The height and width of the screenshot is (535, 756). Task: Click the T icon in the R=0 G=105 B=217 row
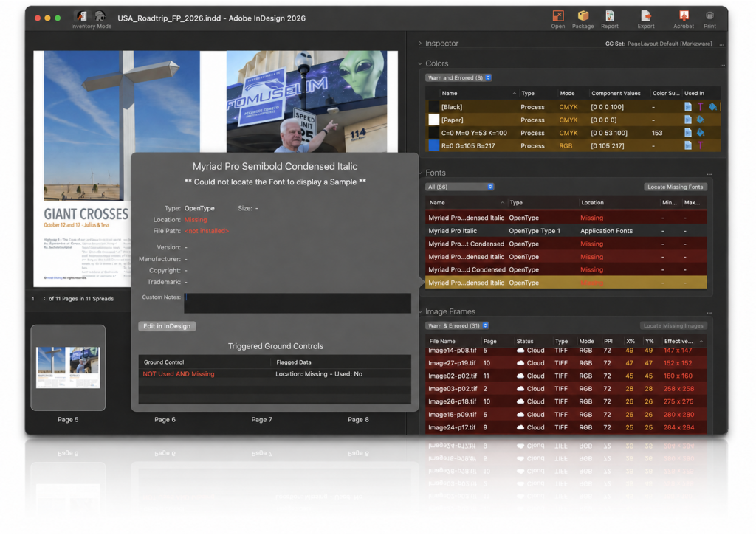700,145
